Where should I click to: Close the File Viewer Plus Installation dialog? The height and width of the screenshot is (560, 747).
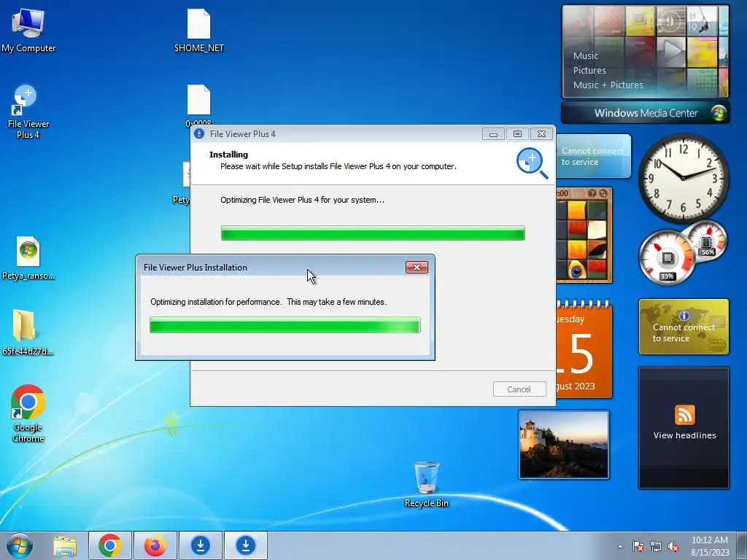click(x=417, y=267)
